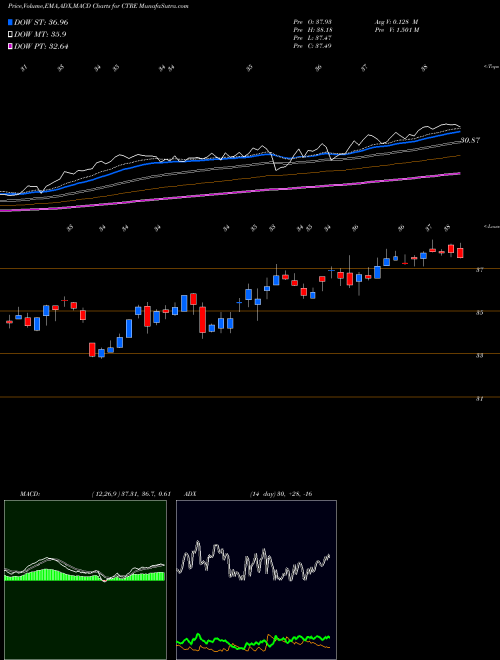
Task: Click the 'Pre O: 37.93' value
Action: pos(313,21)
